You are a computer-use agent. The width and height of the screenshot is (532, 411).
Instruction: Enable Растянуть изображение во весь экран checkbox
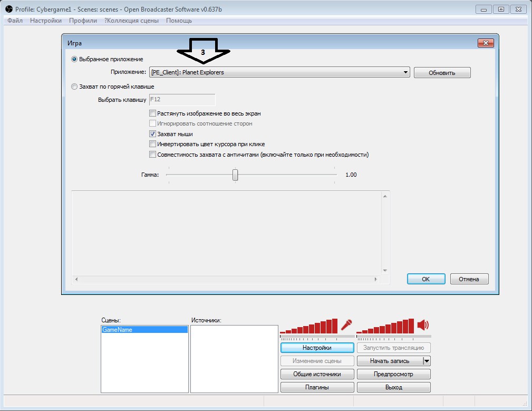(153, 113)
